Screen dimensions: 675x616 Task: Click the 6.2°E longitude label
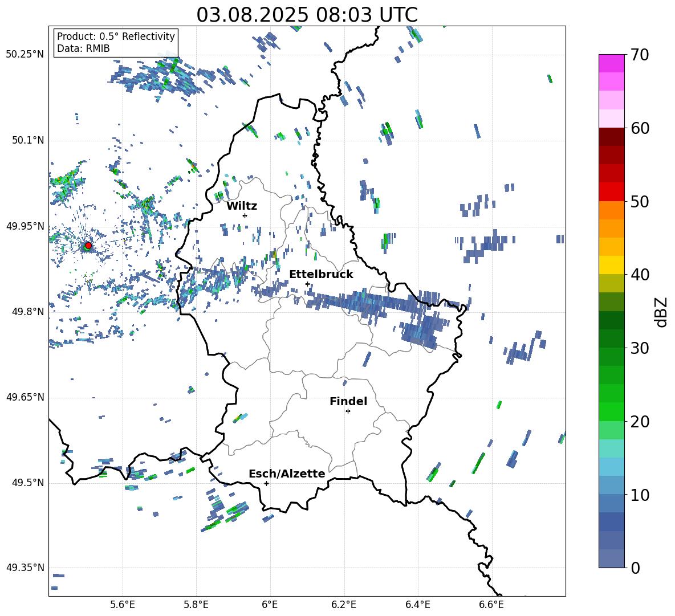(x=344, y=605)
